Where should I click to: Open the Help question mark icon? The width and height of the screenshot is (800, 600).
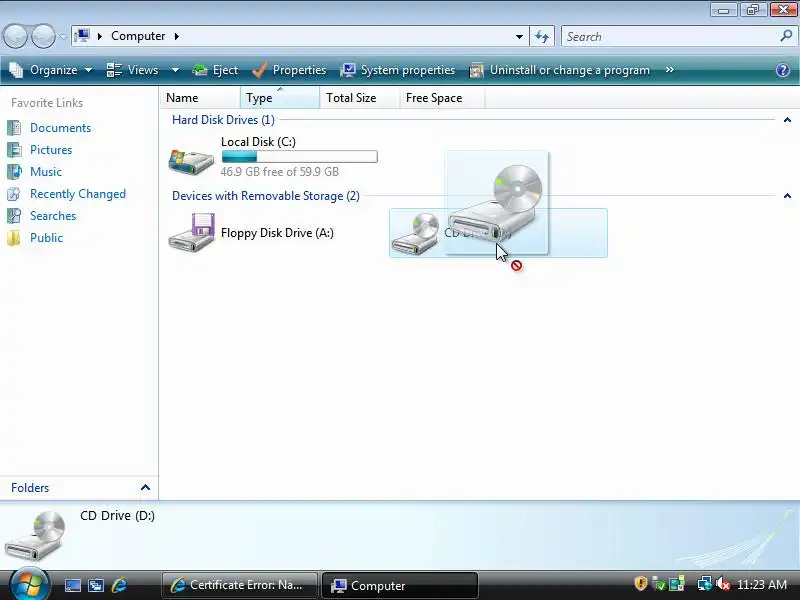(x=783, y=70)
